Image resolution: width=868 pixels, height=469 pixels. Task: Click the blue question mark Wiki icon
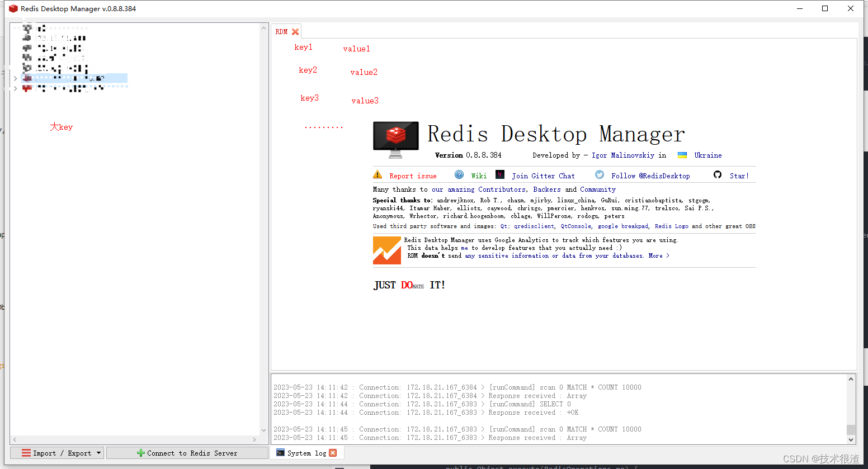(x=459, y=174)
